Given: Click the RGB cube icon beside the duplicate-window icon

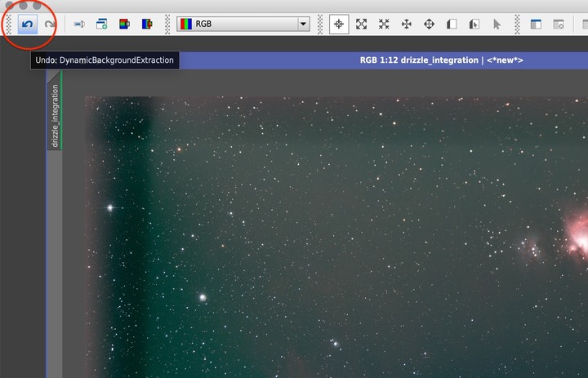Looking at the screenshot, I should (124, 24).
